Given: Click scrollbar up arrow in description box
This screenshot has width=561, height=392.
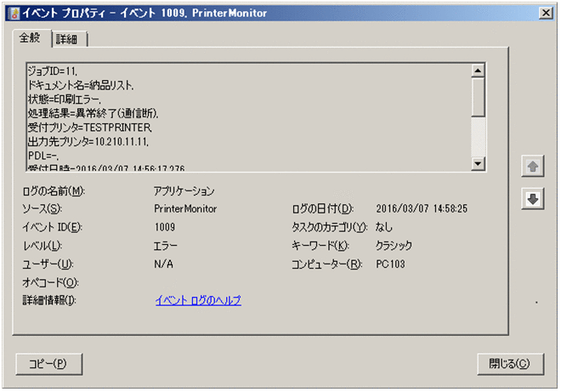Looking at the screenshot, I should (x=478, y=71).
